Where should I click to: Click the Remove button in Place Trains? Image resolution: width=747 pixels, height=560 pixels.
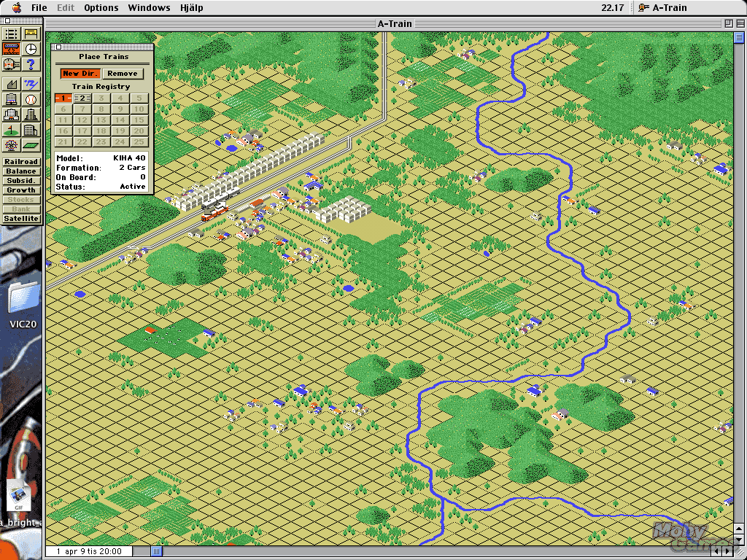(123, 74)
